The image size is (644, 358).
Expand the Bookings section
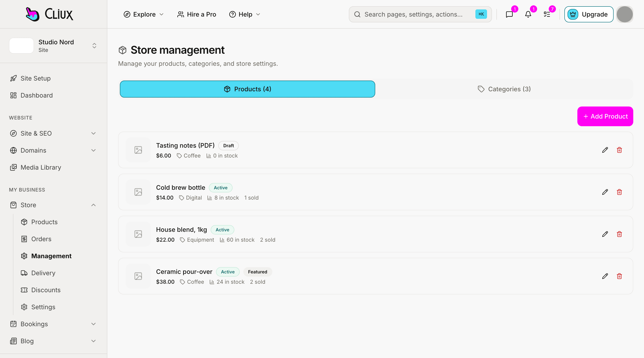[x=53, y=324]
